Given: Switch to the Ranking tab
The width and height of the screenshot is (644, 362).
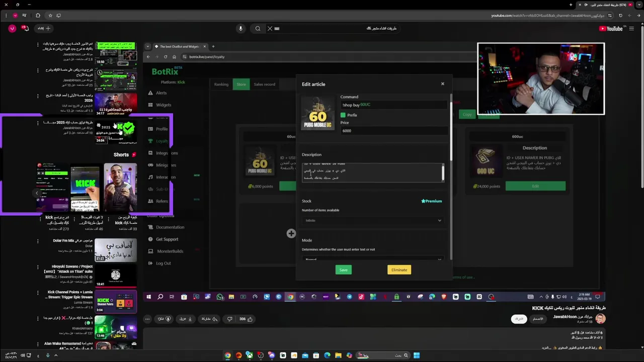Looking at the screenshot, I should [221, 84].
